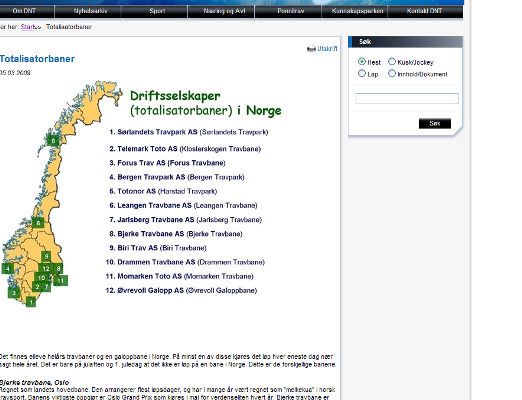
Task: Open the Sport menu item
Action: 157,11
